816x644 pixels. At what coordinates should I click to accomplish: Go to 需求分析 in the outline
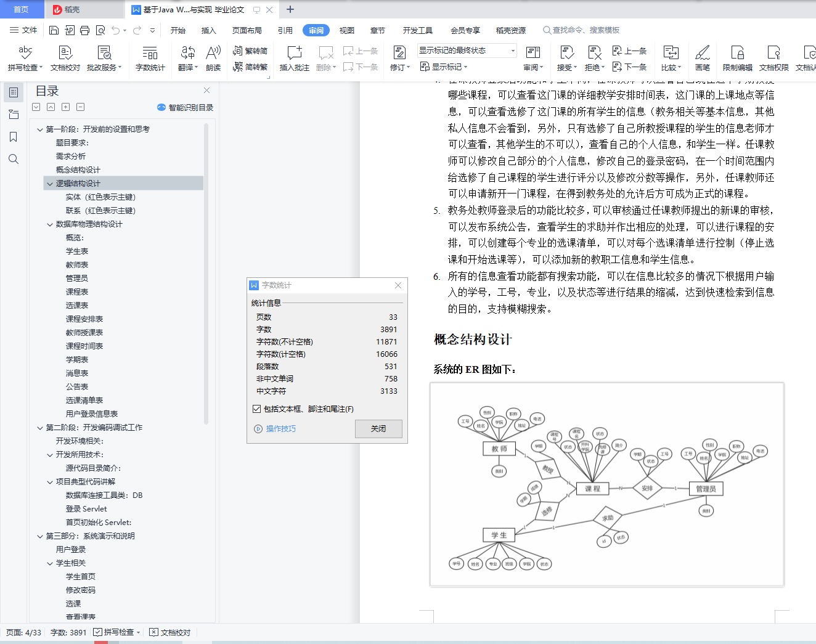pos(71,157)
